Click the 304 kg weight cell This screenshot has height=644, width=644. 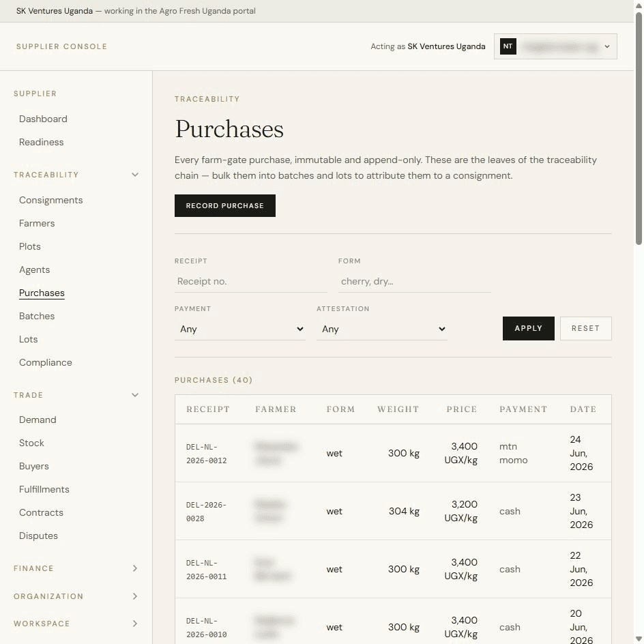click(x=404, y=512)
